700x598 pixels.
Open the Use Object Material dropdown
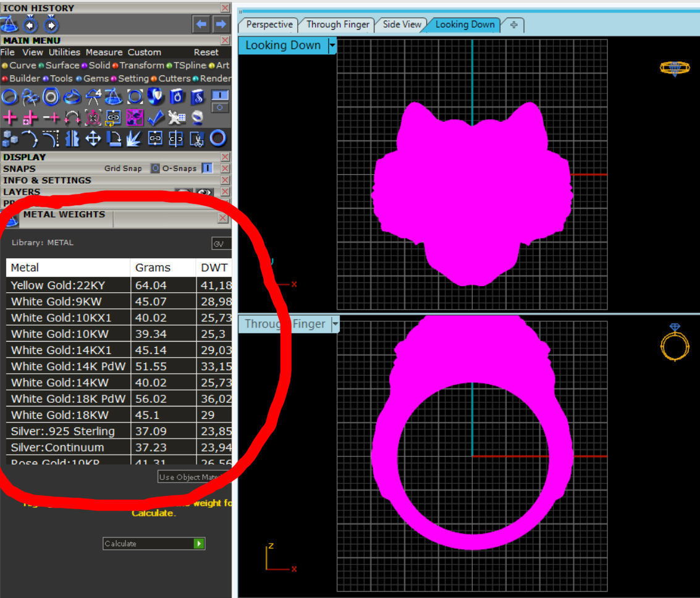tap(194, 477)
